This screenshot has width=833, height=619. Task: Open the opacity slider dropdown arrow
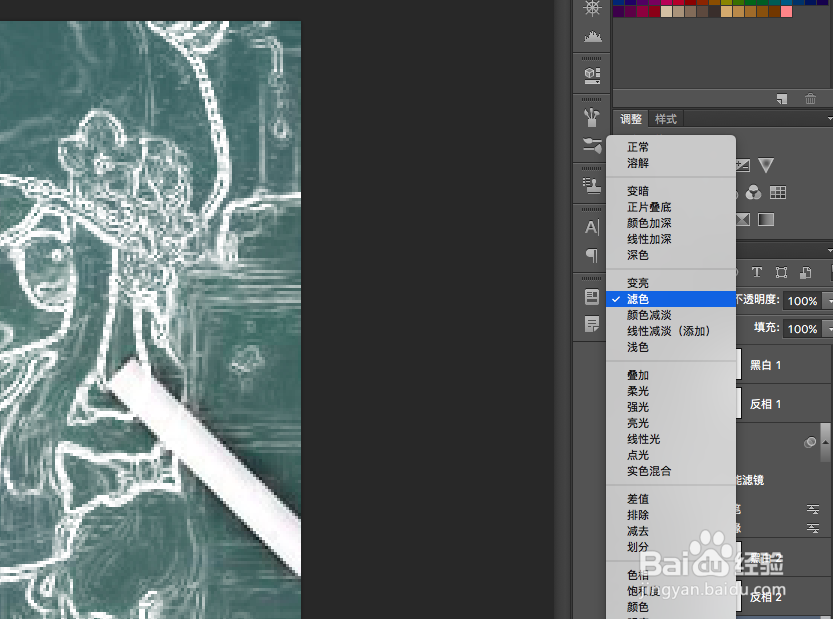point(828,301)
